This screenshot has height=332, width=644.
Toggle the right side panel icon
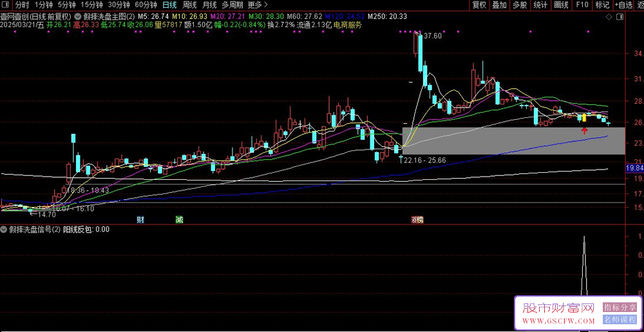(620, 17)
